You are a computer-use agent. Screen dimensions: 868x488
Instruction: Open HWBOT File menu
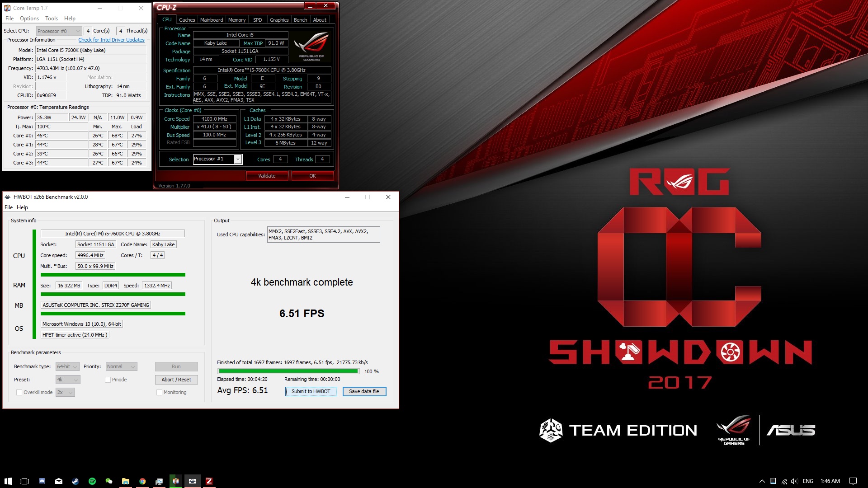pos(9,207)
